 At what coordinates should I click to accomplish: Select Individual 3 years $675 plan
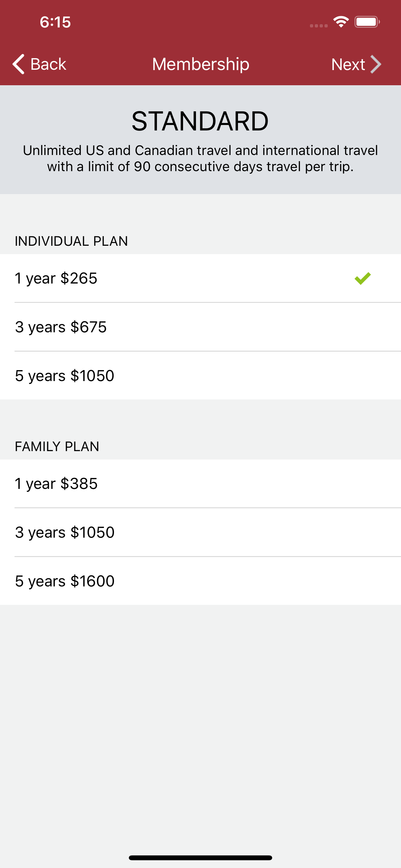coord(200,327)
